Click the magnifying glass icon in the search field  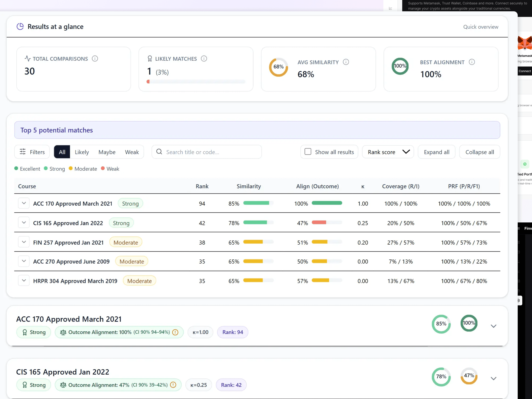click(x=159, y=152)
